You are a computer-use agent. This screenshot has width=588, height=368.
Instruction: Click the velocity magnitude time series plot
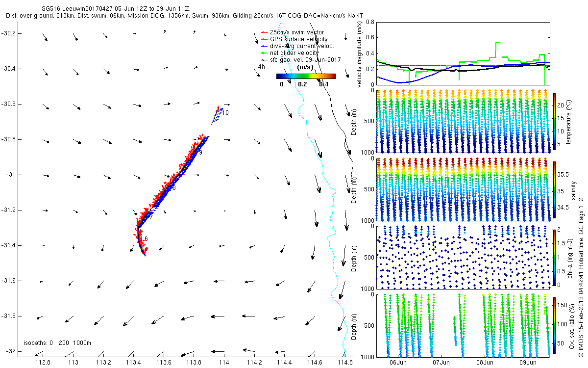[x=463, y=53]
